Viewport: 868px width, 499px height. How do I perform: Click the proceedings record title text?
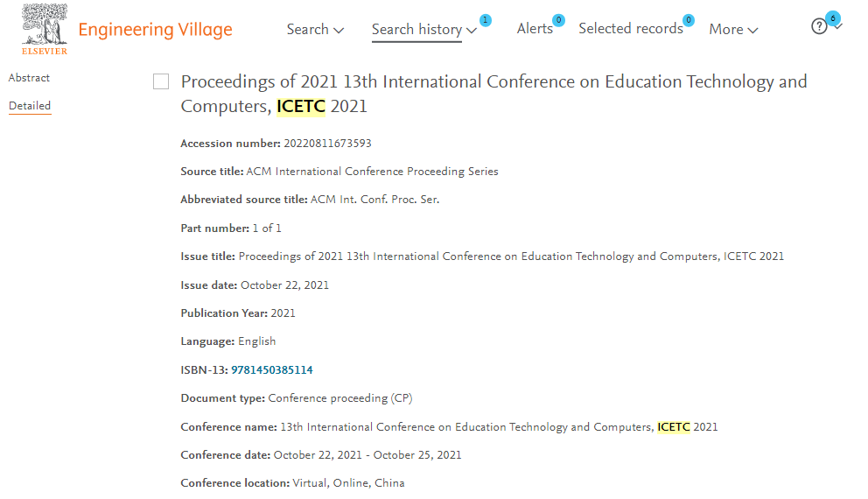[x=493, y=94]
